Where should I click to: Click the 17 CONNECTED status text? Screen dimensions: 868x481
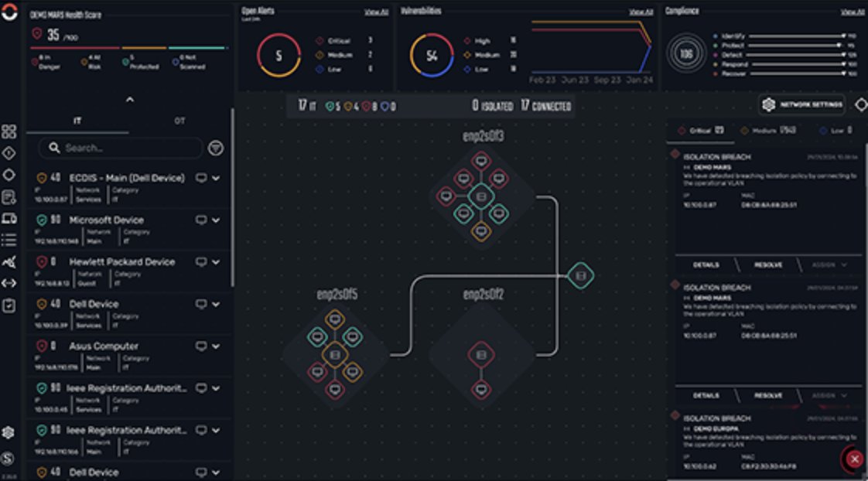(546, 106)
